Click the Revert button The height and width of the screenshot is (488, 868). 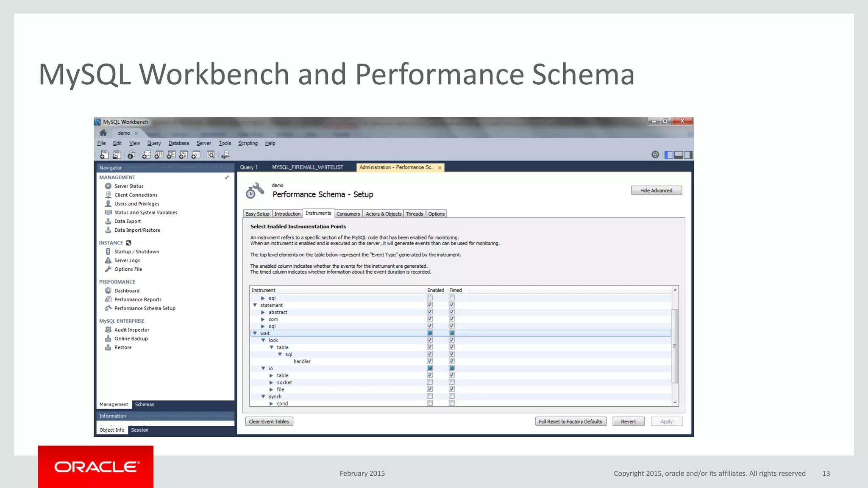click(629, 421)
